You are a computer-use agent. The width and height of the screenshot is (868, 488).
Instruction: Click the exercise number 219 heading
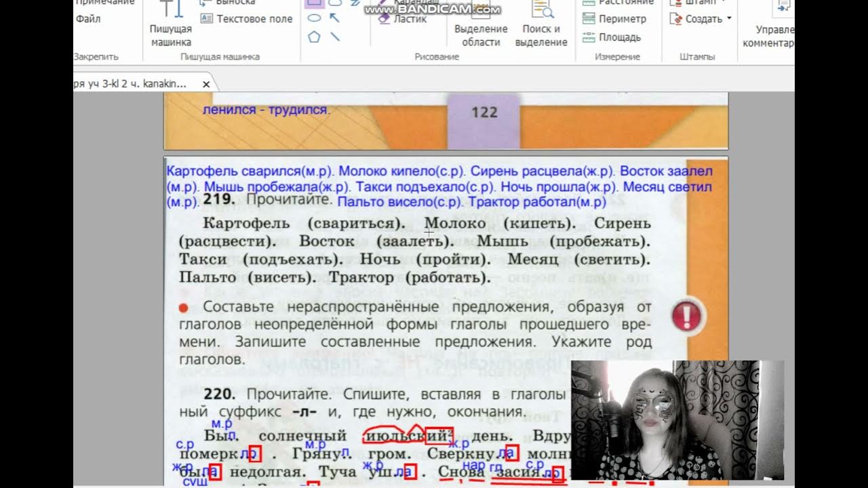219,200
